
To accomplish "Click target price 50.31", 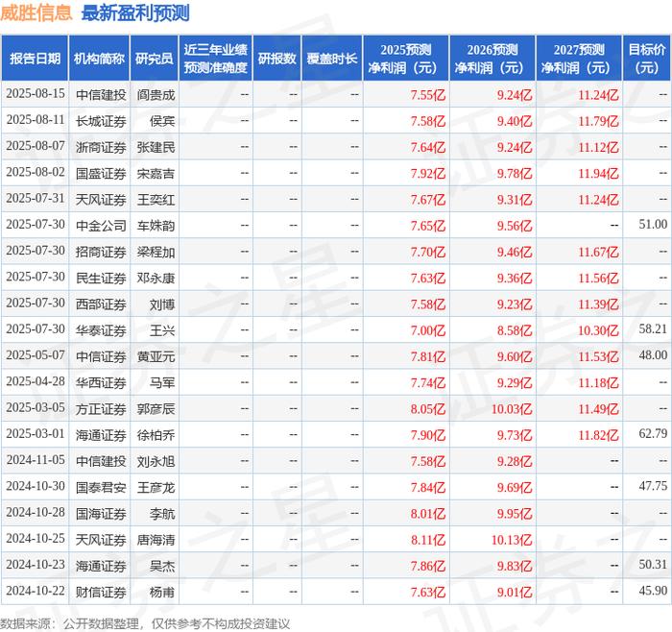I will click(x=653, y=564).
